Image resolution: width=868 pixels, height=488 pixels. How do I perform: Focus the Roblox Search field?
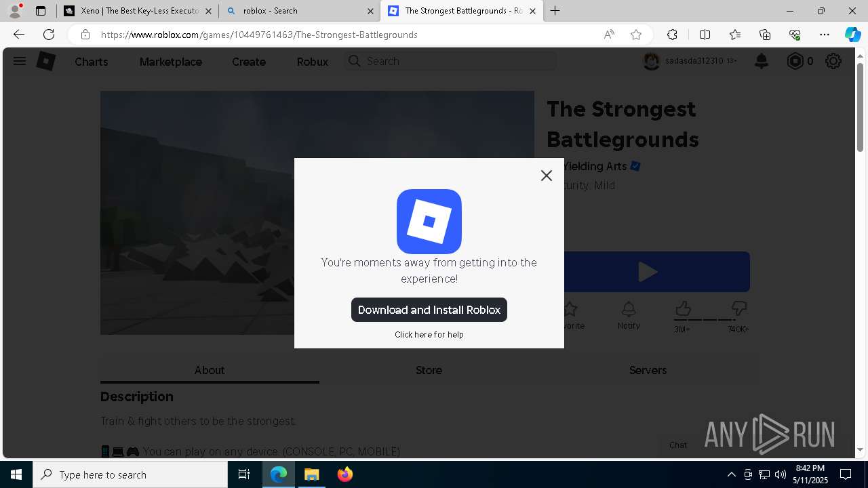[450, 61]
